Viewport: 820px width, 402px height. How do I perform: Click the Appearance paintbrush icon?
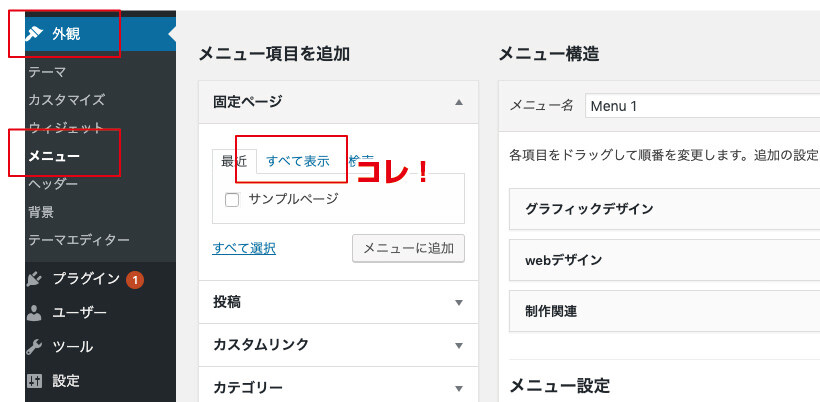35,34
